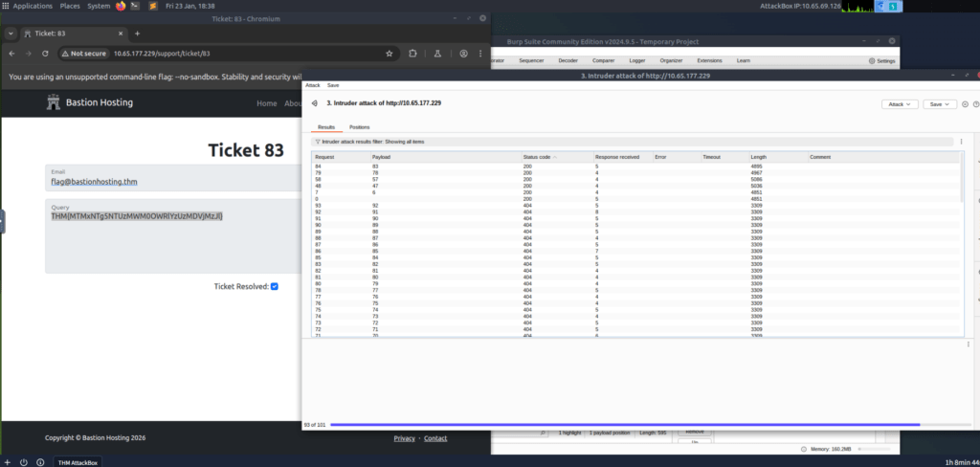The width and height of the screenshot is (980, 467).
Task: Toggle the Ticket Resolved checkbox
Action: tap(275, 286)
